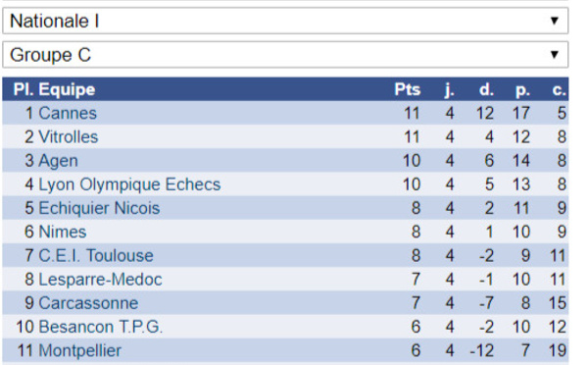588x365 pixels.
Task: Click the arrow of Groupe C selector
Action: tap(555, 55)
